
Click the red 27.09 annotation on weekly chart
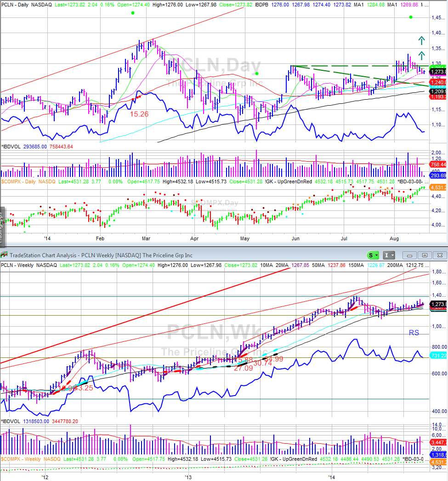coord(244,368)
